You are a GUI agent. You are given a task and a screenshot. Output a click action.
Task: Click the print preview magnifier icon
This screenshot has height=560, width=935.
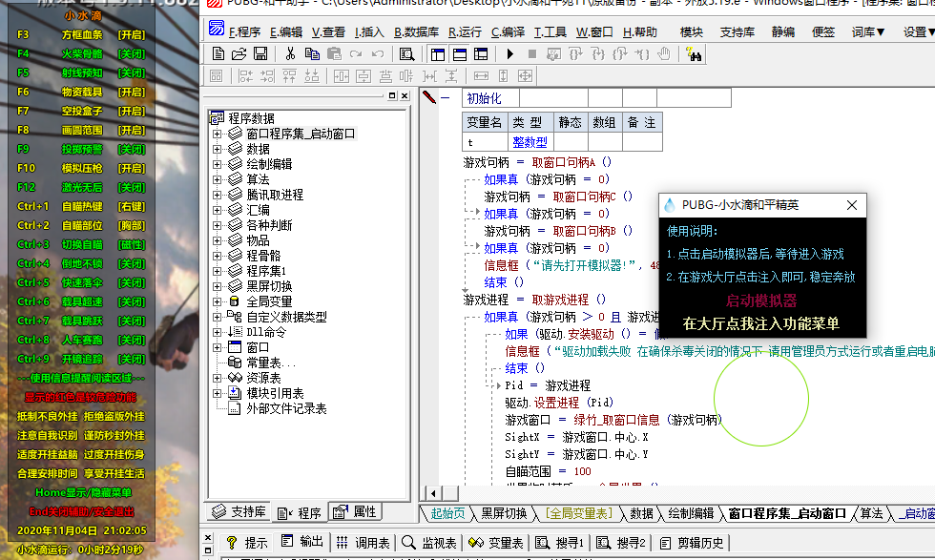pos(407,53)
